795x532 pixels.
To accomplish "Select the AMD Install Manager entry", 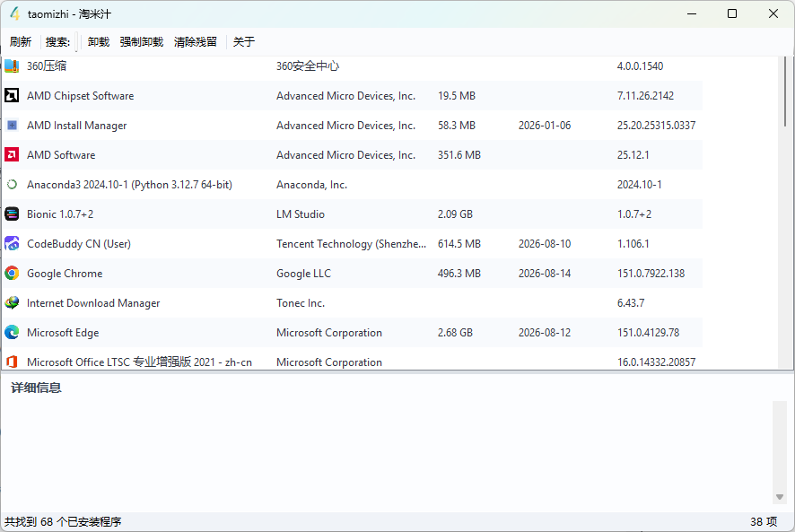I will pyautogui.click(x=76, y=126).
